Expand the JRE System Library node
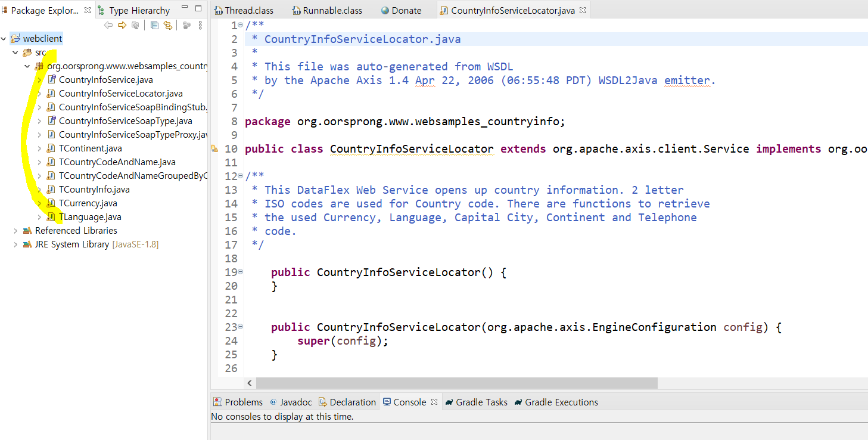Viewport: 868px width, 440px height. click(15, 244)
